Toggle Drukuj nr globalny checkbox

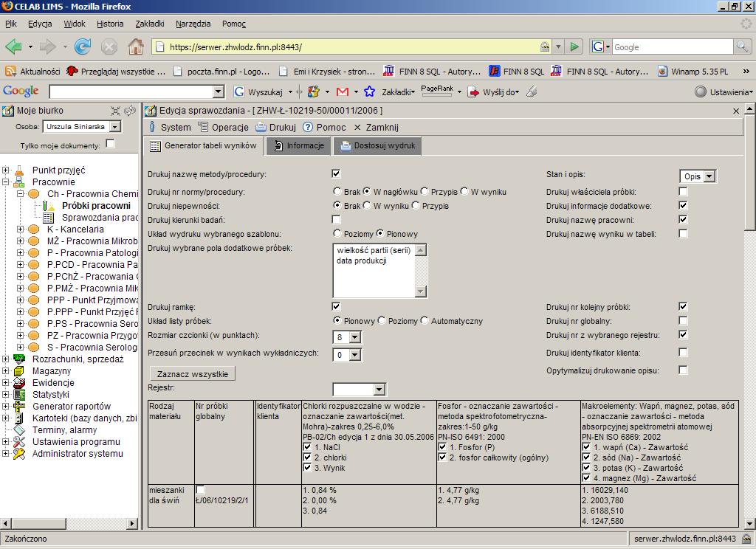click(x=683, y=320)
